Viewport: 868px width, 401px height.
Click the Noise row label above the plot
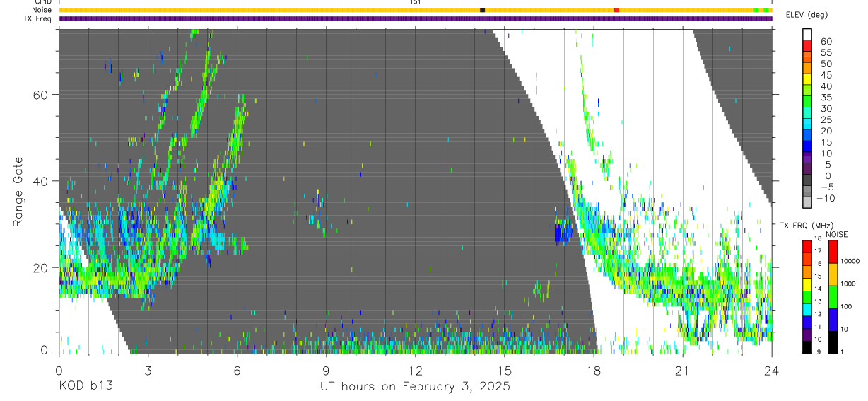42,10
